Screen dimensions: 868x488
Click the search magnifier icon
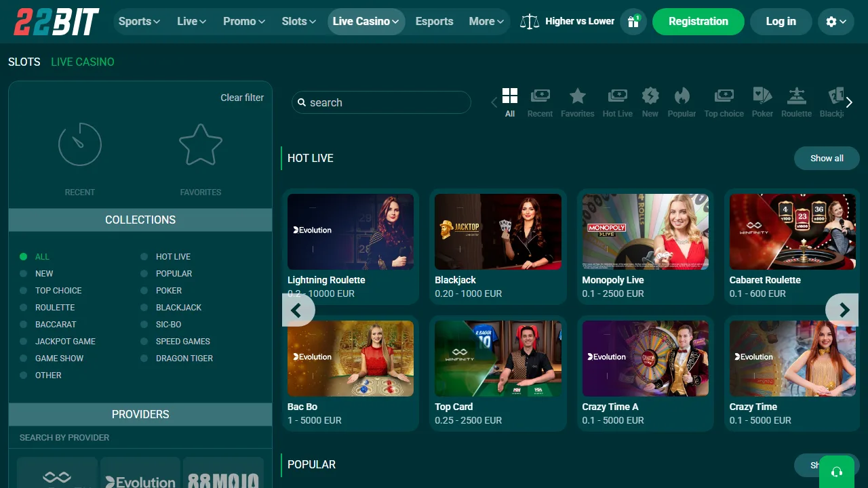(x=302, y=103)
